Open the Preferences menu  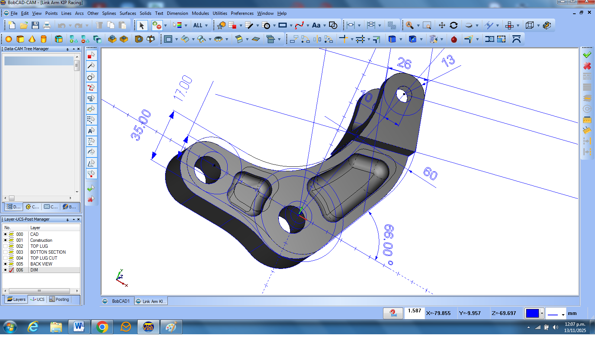coord(242,13)
